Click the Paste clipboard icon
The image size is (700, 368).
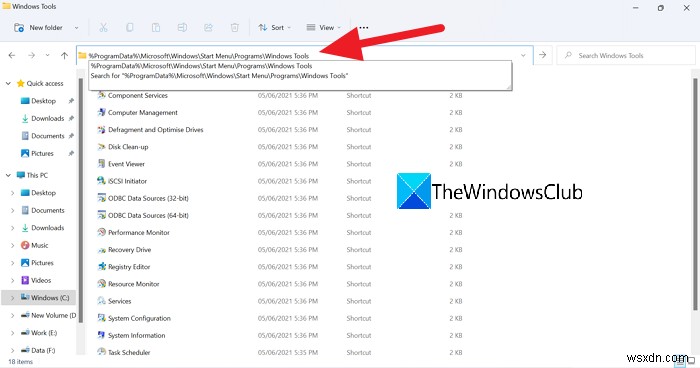(156, 28)
